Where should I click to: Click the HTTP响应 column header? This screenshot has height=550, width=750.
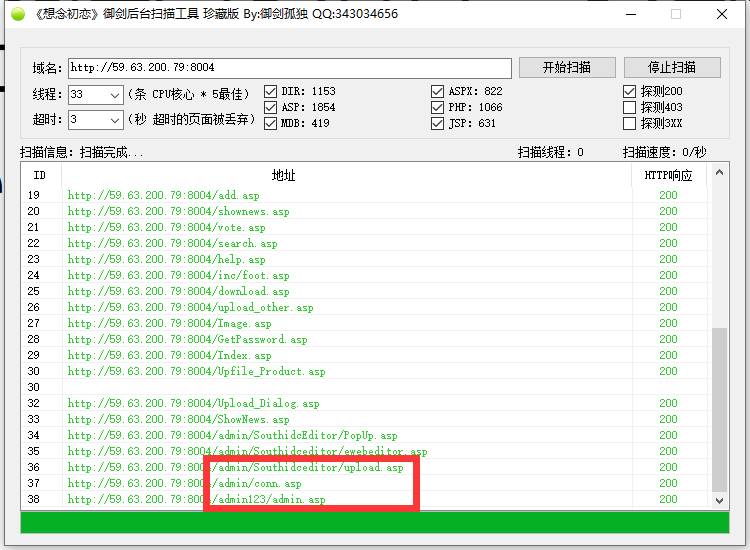pos(670,175)
